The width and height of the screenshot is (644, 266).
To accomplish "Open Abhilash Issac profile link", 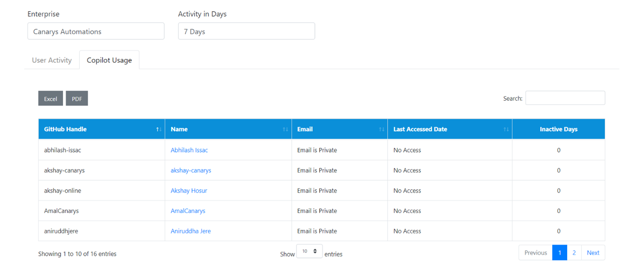I will click(x=189, y=150).
